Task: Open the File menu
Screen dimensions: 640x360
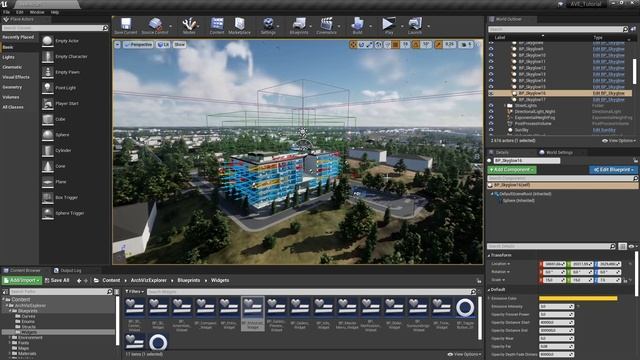Action: [7, 12]
